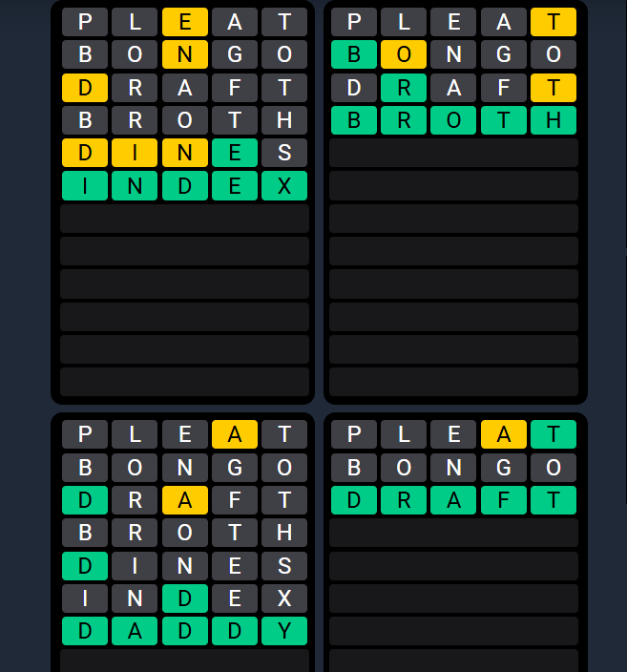627x672 pixels.
Task: Click the green T tile in bottom-right PLEAT row
Action: pyautogui.click(x=554, y=434)
